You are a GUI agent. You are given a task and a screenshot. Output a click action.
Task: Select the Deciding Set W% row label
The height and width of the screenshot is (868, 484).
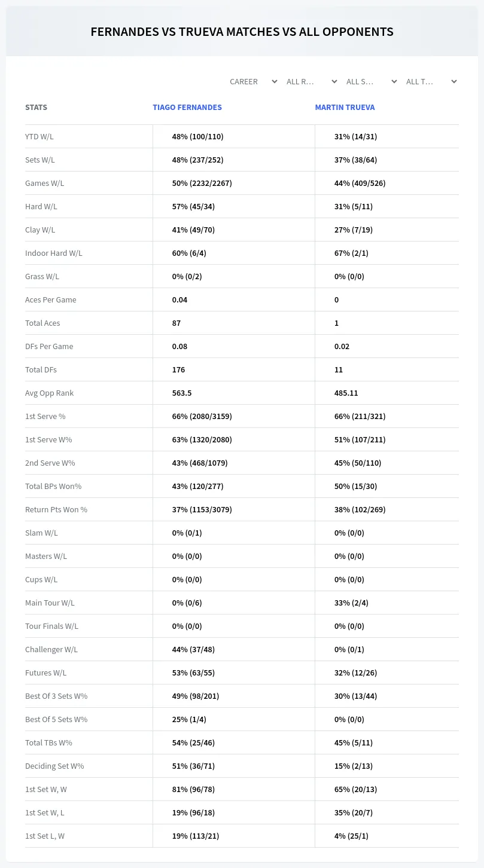[x=54, y=766]
